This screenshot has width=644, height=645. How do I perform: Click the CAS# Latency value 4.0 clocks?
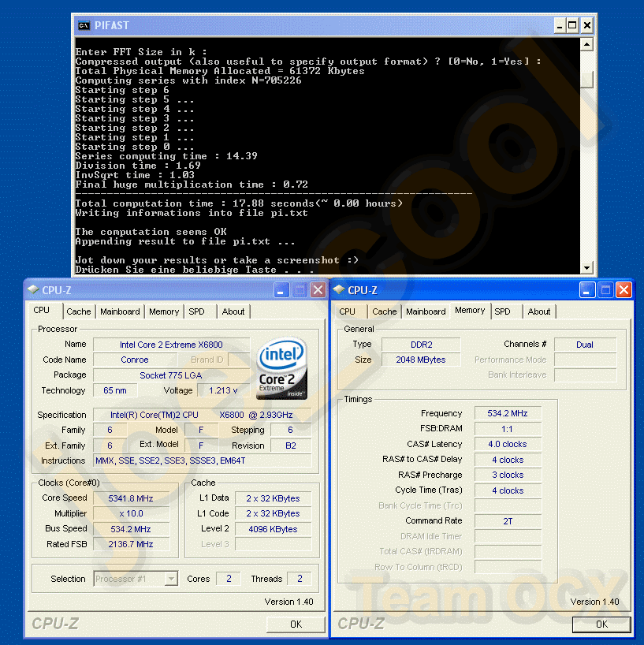pos(508,444)
